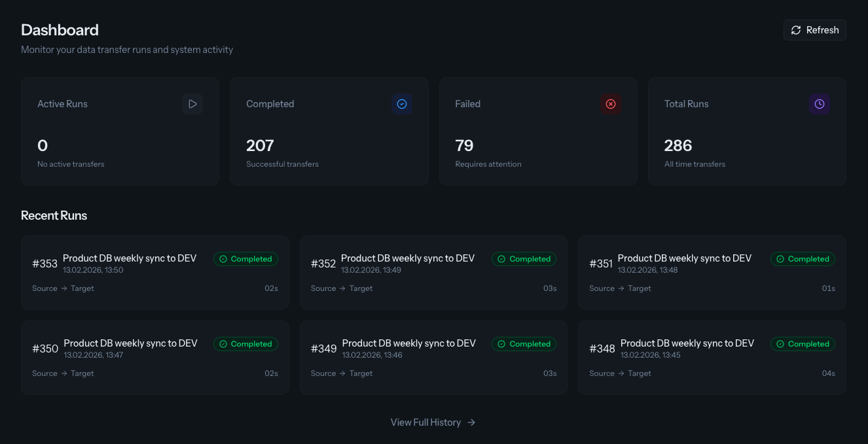Viewport: 868px width, 444px height.
Task: Click the Completed status badge on run #353
Action: tap(245, 259)
